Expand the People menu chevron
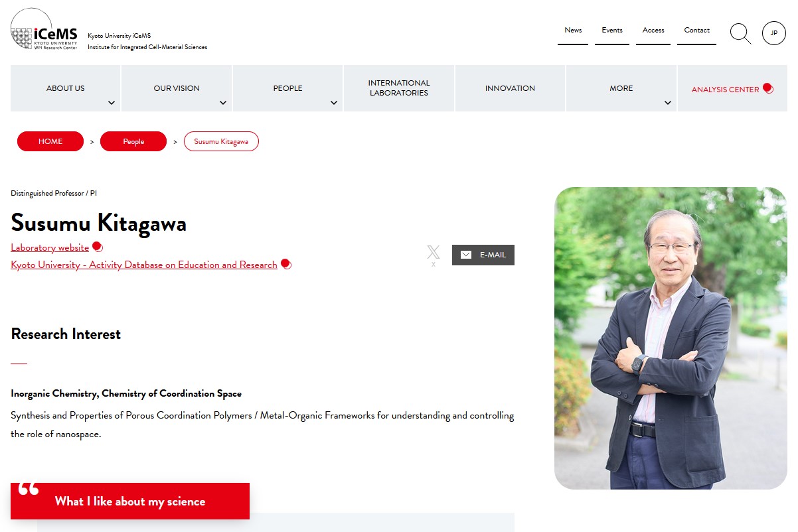The width and height of the screenshot is (798, 532). coord(334,103)
